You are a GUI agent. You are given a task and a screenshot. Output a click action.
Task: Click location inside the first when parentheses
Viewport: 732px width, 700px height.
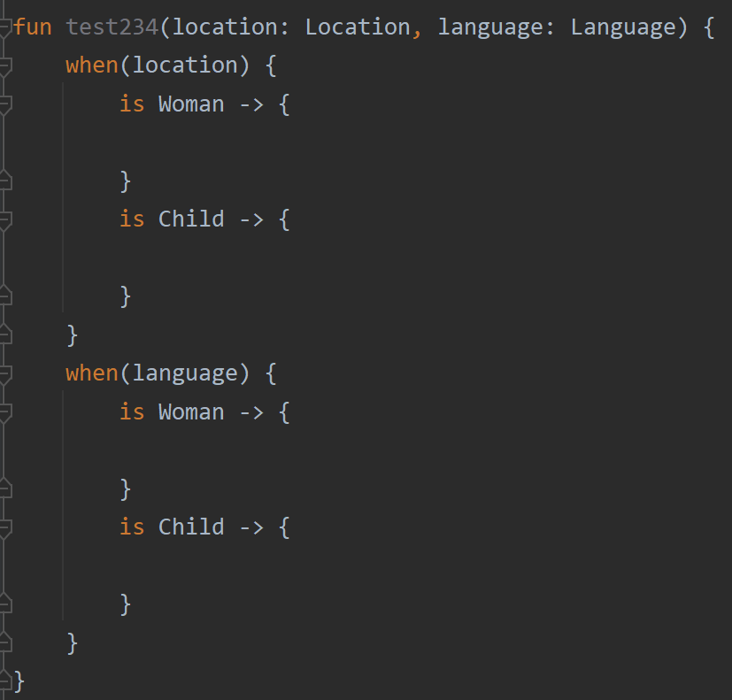point(185,65)
